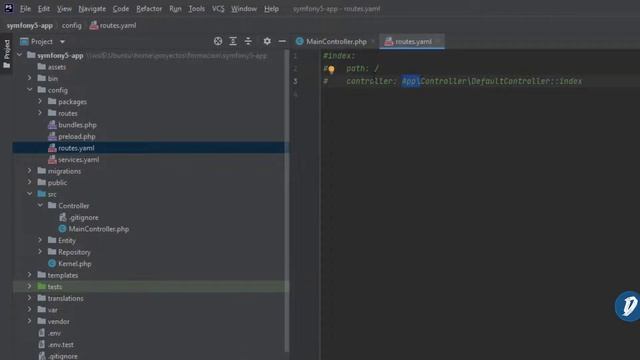
Task: Select the .env.test file
Action: pos(56,344)
